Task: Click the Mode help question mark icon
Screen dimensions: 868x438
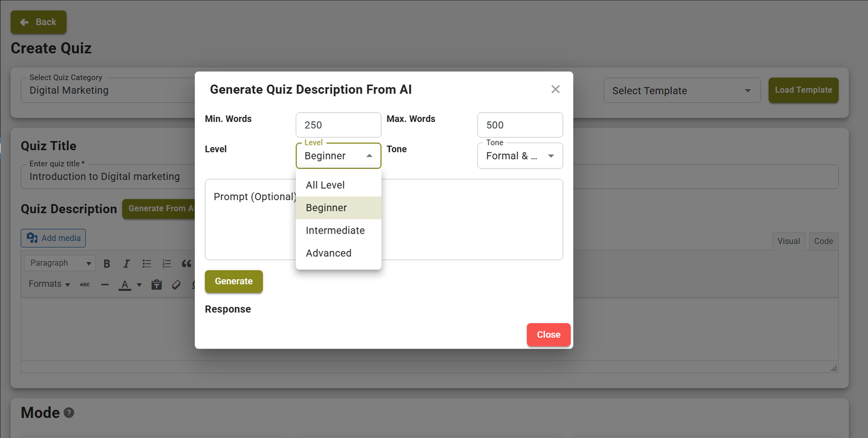Action: (69, 413)
